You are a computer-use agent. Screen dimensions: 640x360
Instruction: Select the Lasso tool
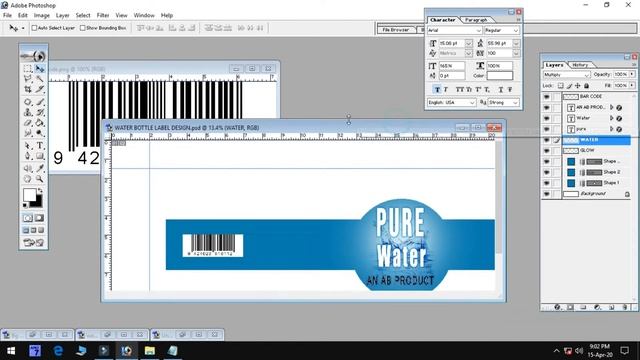[27, 79]
